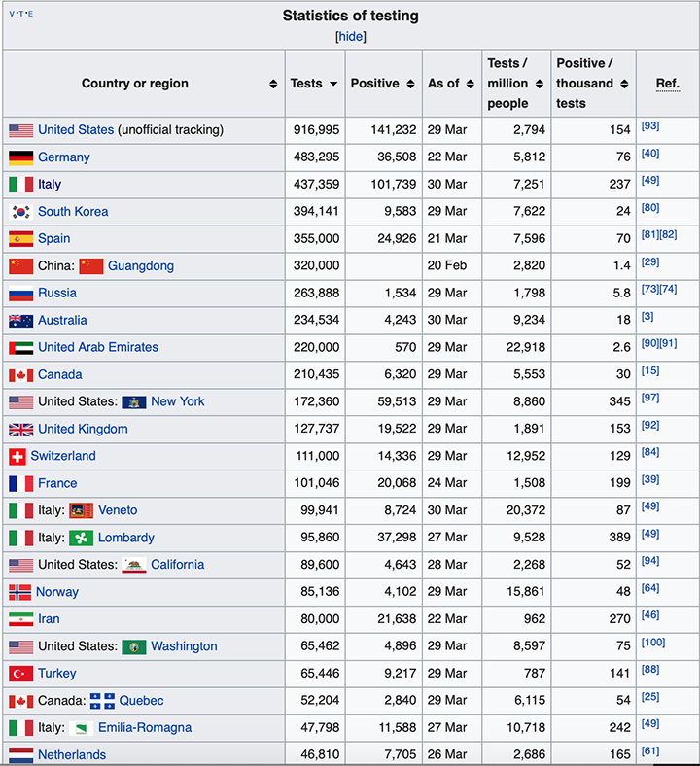Select the 916,995 tests cell
This screenshot has height=766, width=700.
[315, 130]
